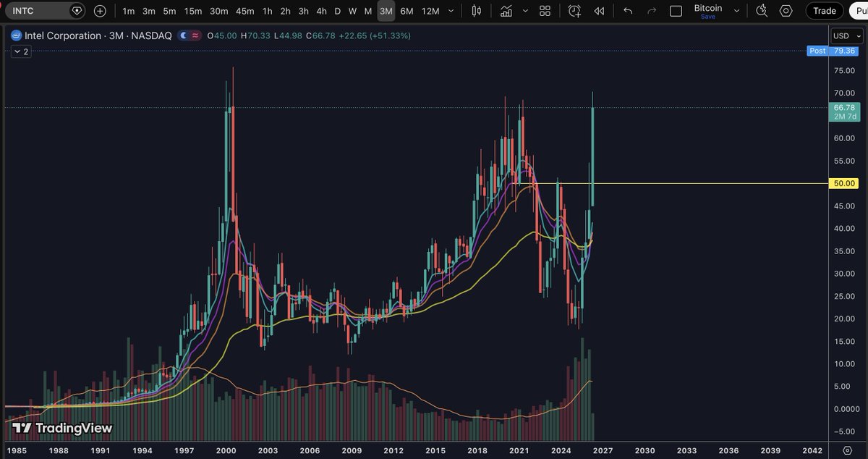
Task: Open the INTC symbol search field
Action: coord(45,11)
